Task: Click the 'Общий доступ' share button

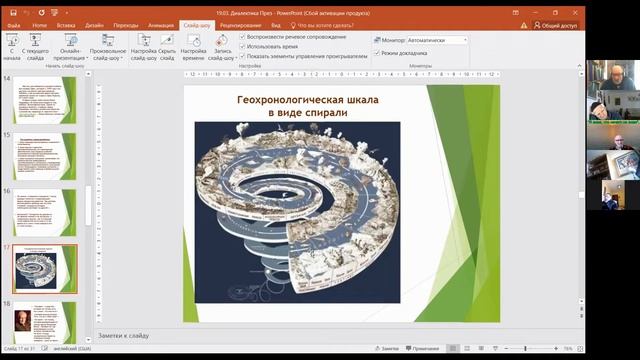Action: [x=556, y=25]
